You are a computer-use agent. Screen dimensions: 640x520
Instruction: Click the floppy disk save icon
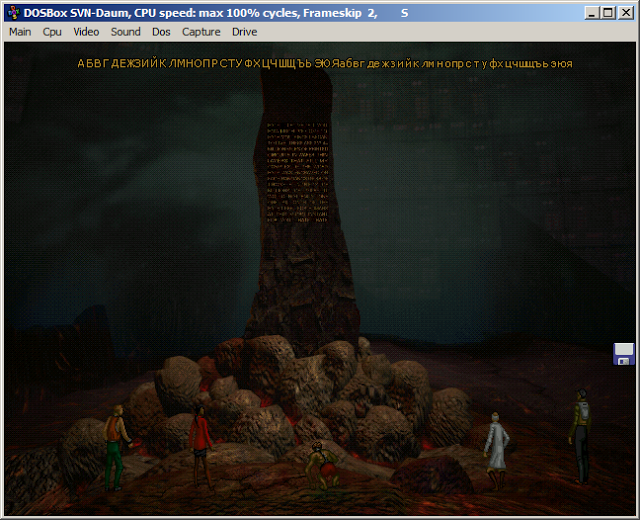coord(624,354)
